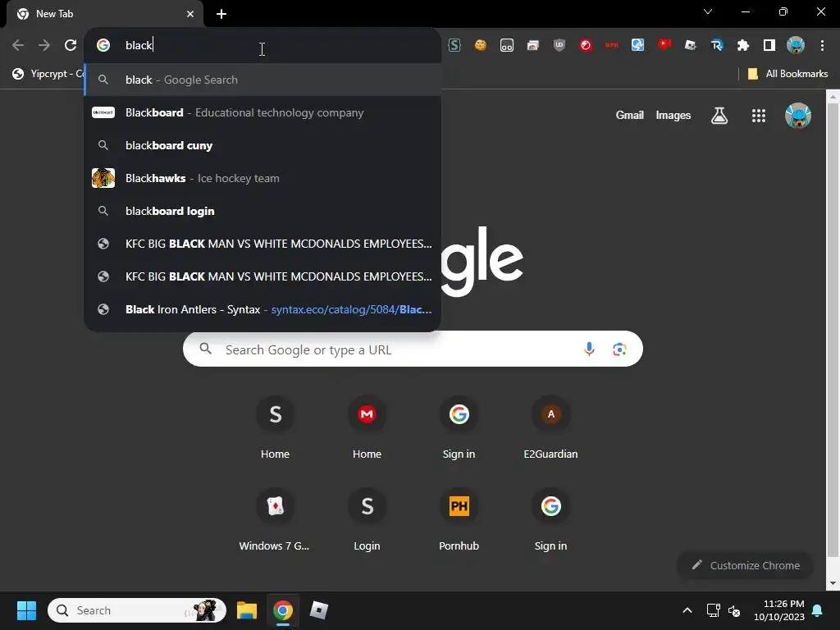Click the blue "R" RoPro extension icon
The image size is (840, 630).
(x=717, y=46)
